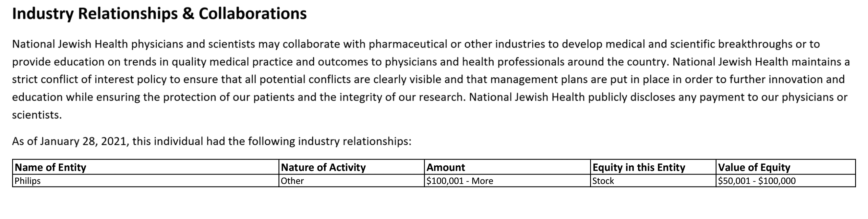
Task: Click the Equity in this Entity header
Action: click(653, 167)
